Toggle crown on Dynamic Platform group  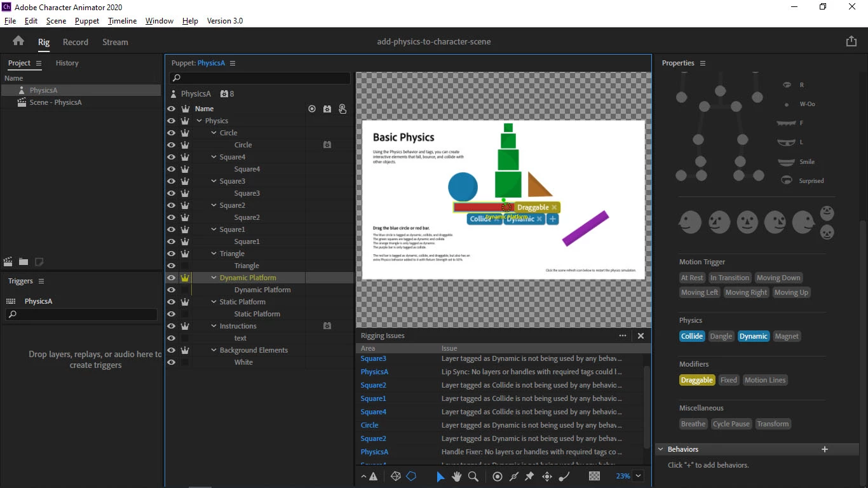185,278
